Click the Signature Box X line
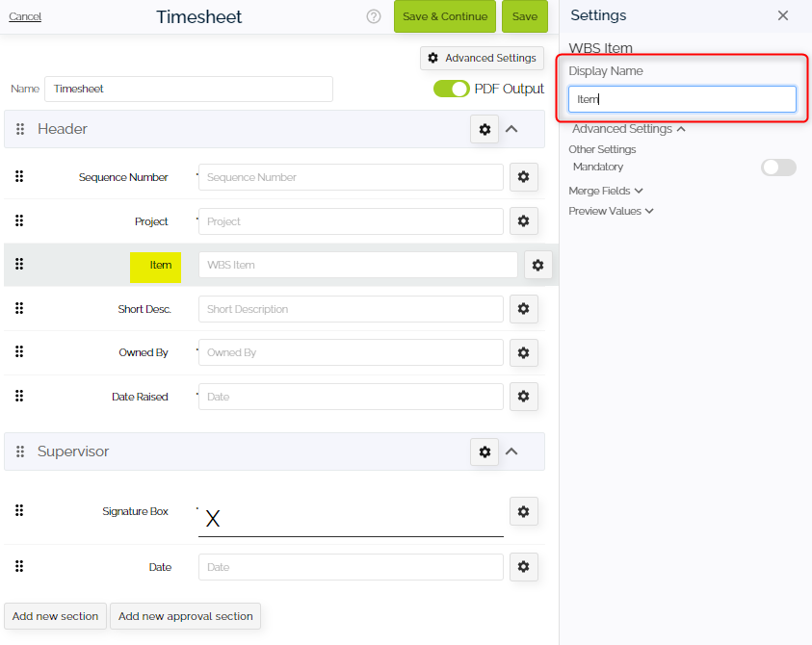This screenshot has width=812, height=645. click(351, 519)
